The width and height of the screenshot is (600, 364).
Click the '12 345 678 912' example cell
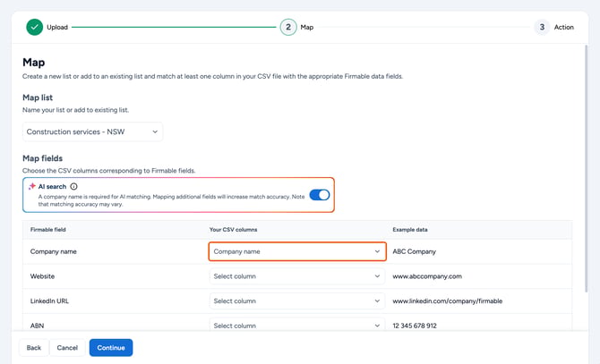[415, 326]
